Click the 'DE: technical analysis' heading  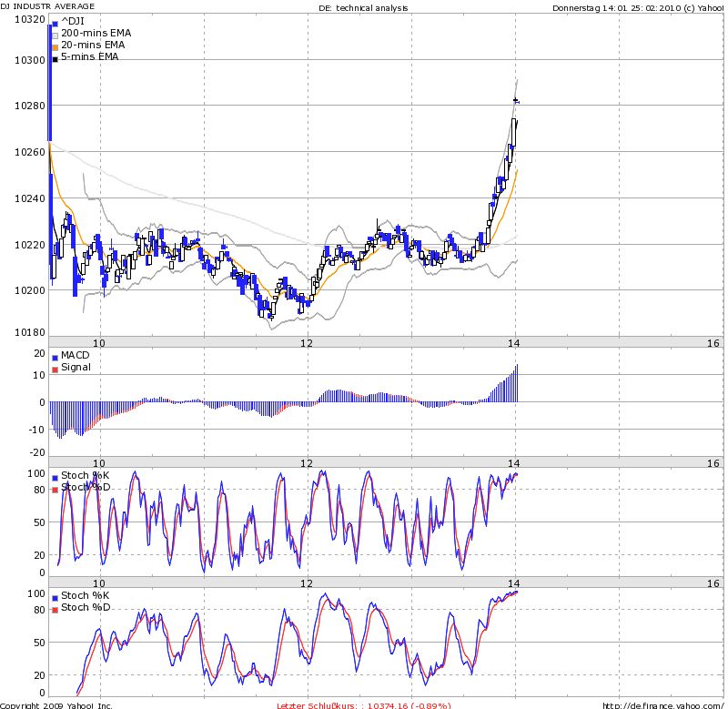pyautogui.click(x=363, y=8)
